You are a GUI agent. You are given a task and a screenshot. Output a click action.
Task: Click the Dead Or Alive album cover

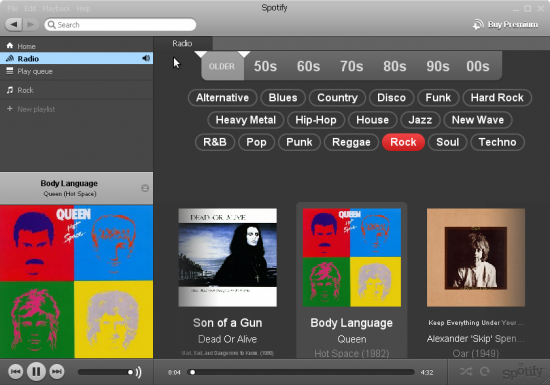228,257
